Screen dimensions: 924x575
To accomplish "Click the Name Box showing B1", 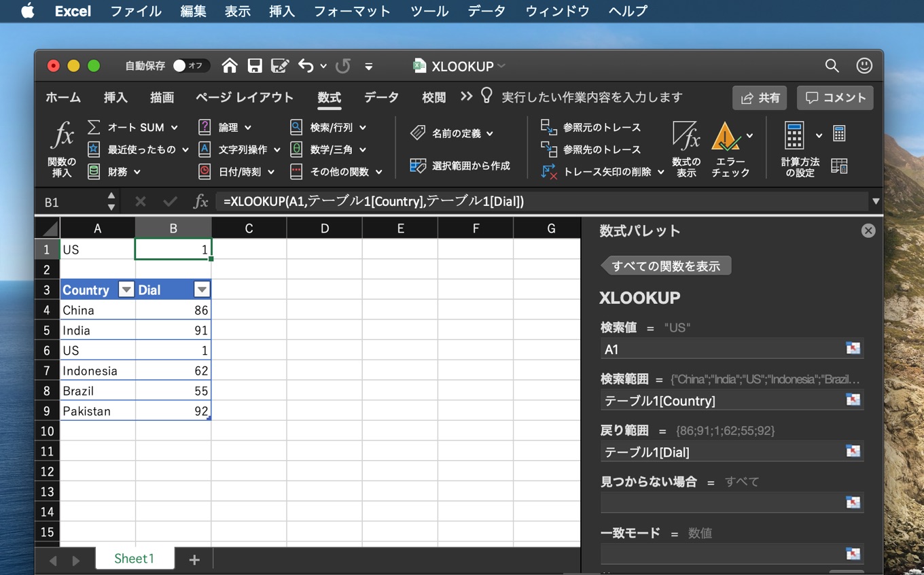I will [x=71, y=202].
